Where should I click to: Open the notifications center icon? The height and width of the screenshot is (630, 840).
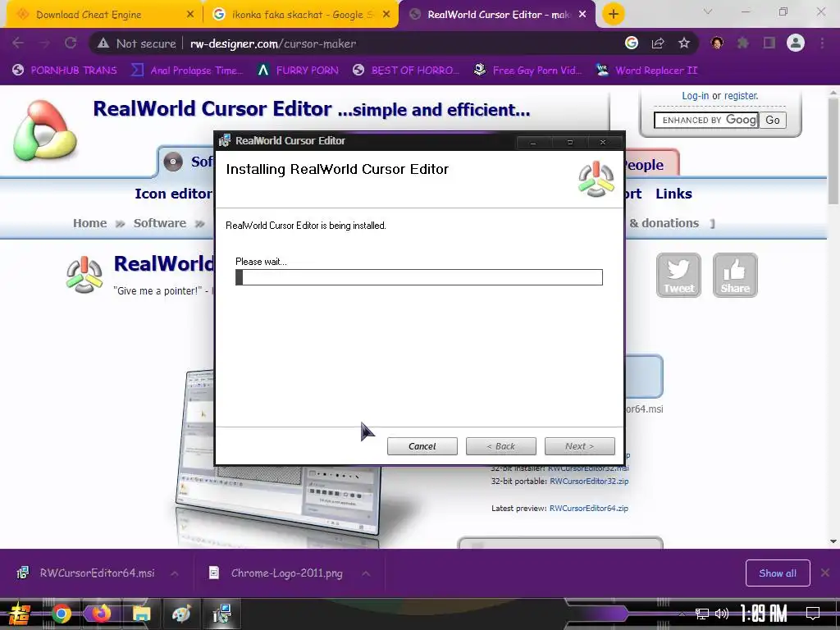813,614
